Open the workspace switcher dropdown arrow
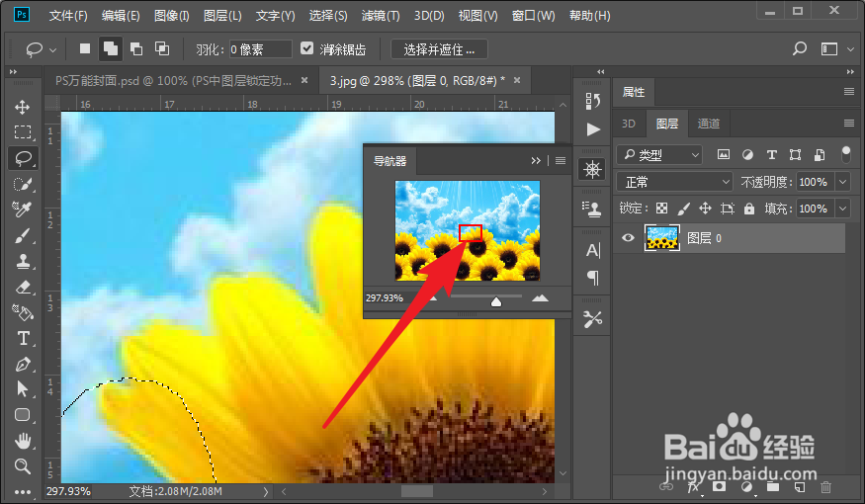The width and height of the screenshot is (865, 504). pos(850,49)
